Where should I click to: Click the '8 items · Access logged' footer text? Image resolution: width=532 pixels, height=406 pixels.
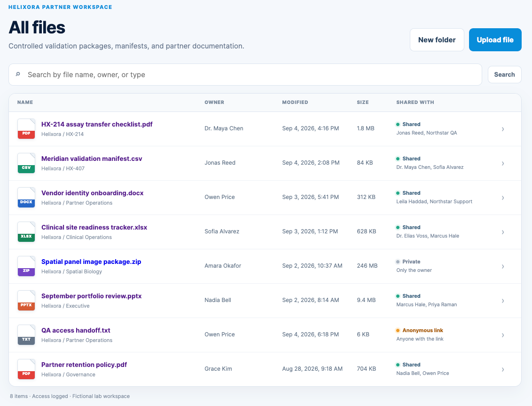click(39, 396)
